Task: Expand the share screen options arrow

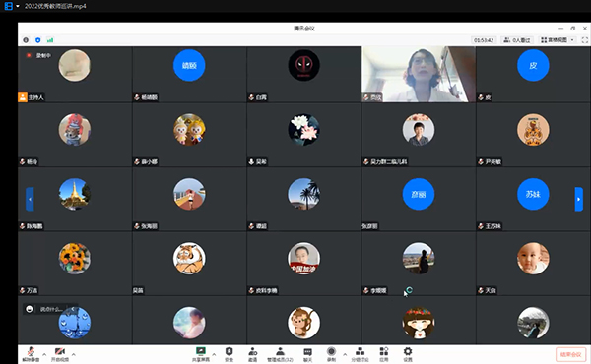Action: [x=214, y=354]
